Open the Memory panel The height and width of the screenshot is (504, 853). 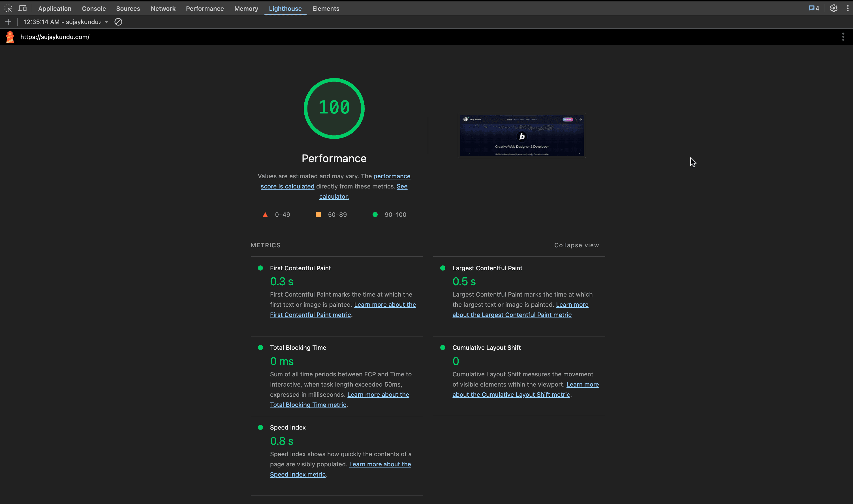pos(246,8)
